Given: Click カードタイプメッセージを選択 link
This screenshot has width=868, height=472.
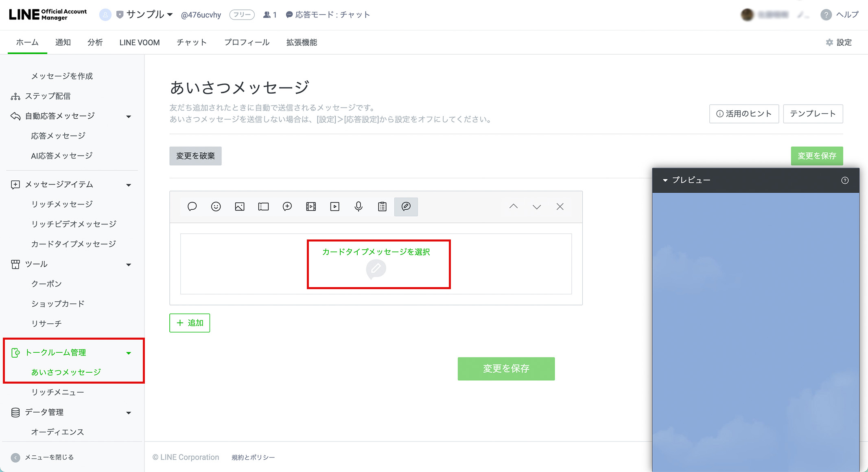Looking at the screenshot, I should coord(376,252).
